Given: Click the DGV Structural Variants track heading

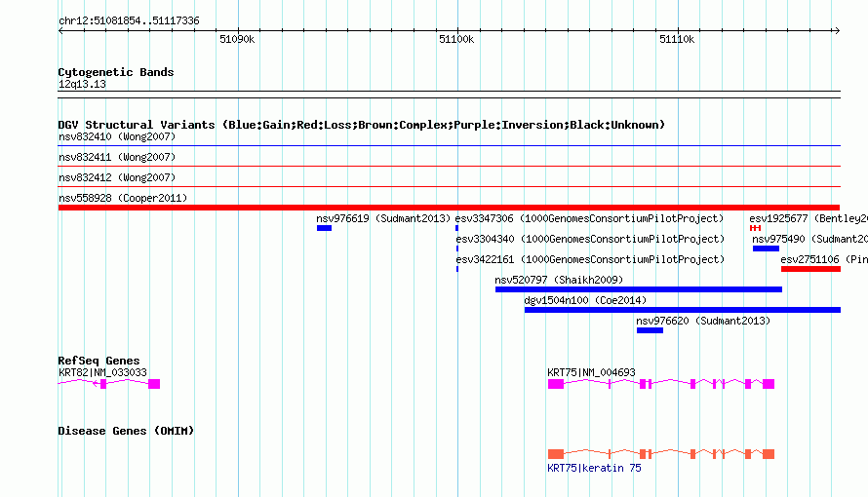Looking at the screenshot, I should pyautogui.click(x=362, y=125).
